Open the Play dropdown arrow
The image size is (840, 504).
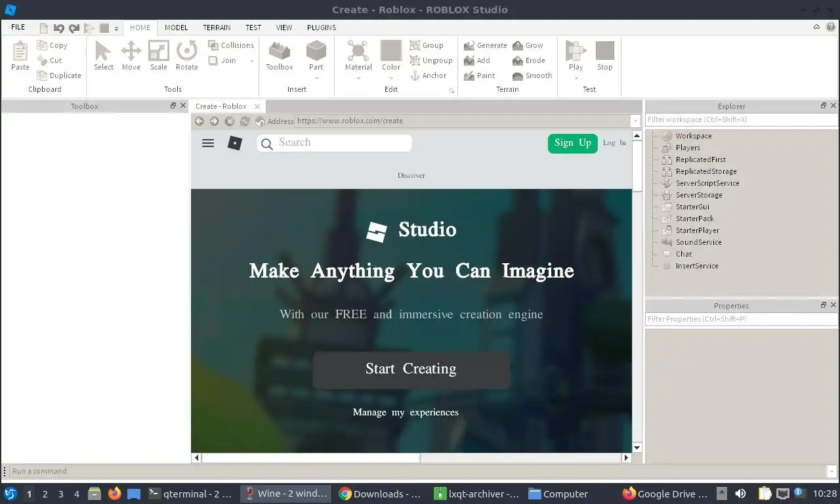point(576,78)
